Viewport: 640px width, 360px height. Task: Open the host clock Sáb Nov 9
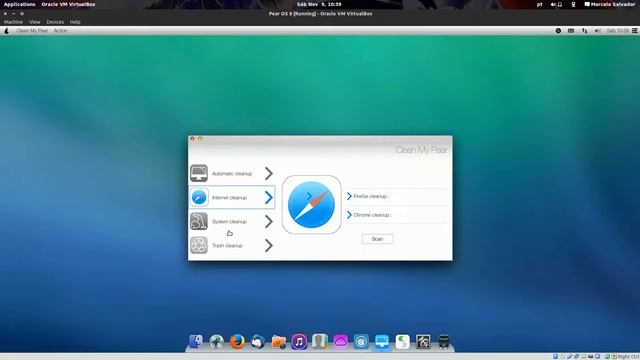coord(319,4)
